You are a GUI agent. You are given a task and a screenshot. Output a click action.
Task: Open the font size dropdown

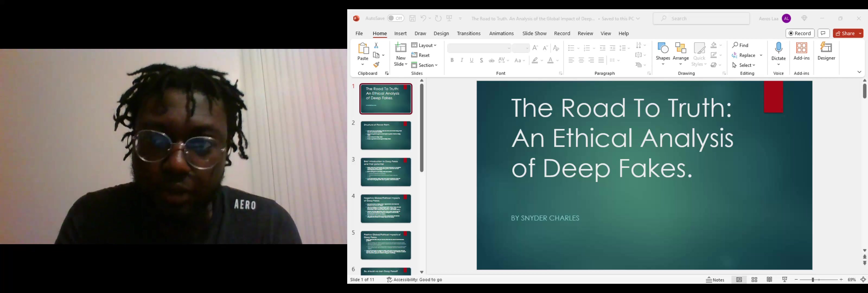[x=528, y=48]
